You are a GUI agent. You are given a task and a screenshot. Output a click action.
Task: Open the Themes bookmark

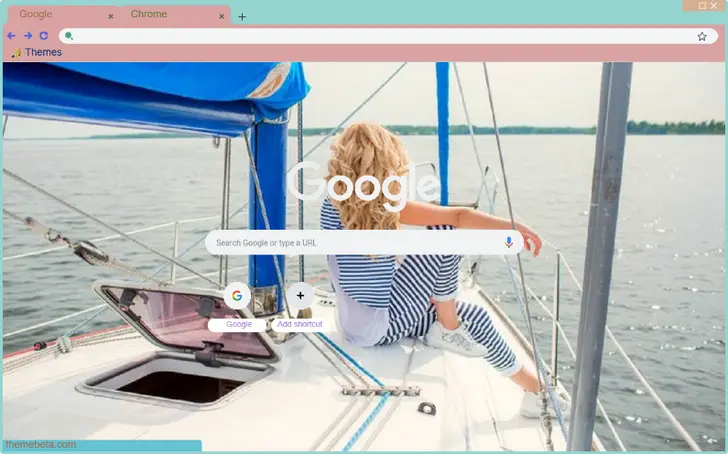[x=37, y=52]
